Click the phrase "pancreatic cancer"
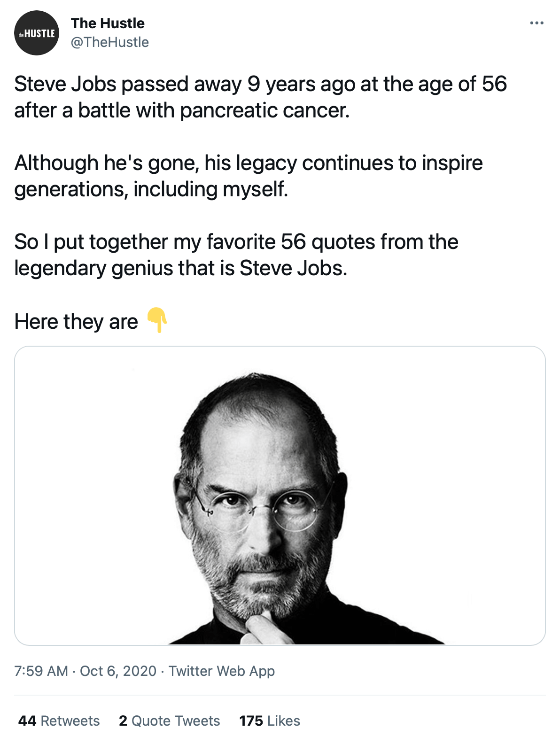 pyautogui.click(x=264, y=111)
